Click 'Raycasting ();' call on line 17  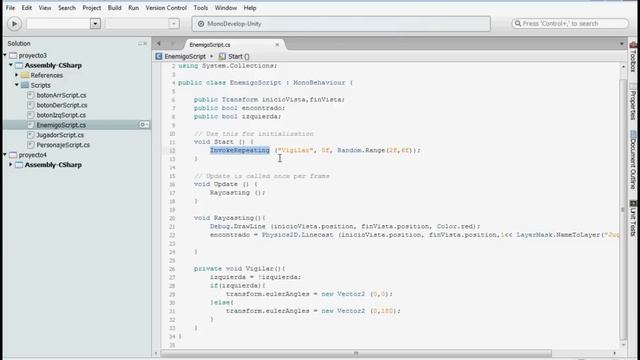238,193
